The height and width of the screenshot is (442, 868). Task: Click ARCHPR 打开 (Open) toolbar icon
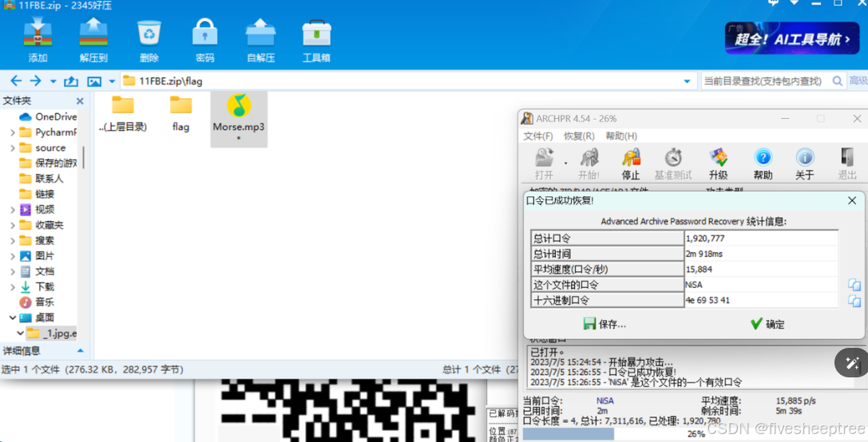point(545,164)
